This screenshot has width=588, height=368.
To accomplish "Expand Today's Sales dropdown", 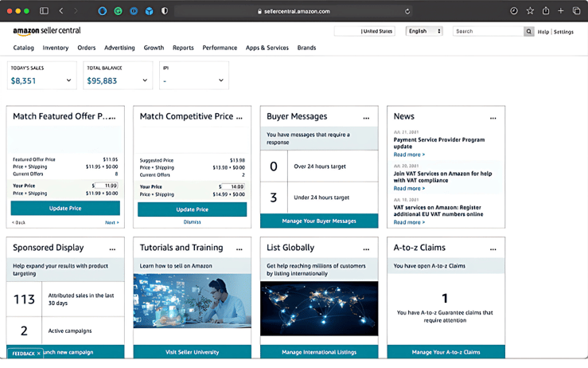I will point(68,80).
